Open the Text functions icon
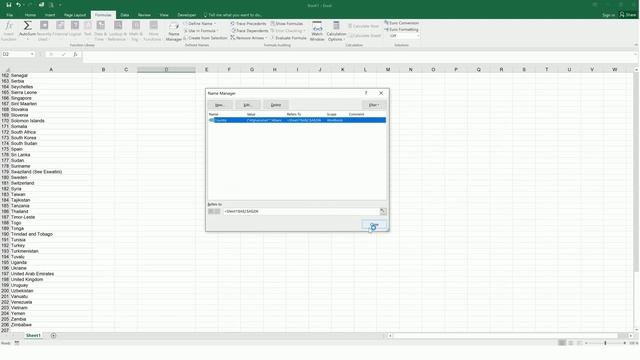The image size is (640, 360). tap(88, 26)
